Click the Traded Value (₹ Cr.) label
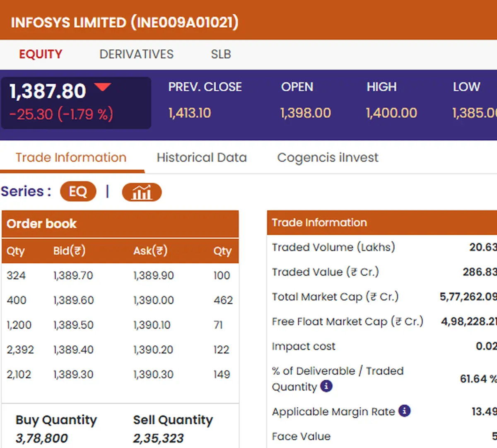The width and height of the screenshot is (497, 448). point(326,272)
